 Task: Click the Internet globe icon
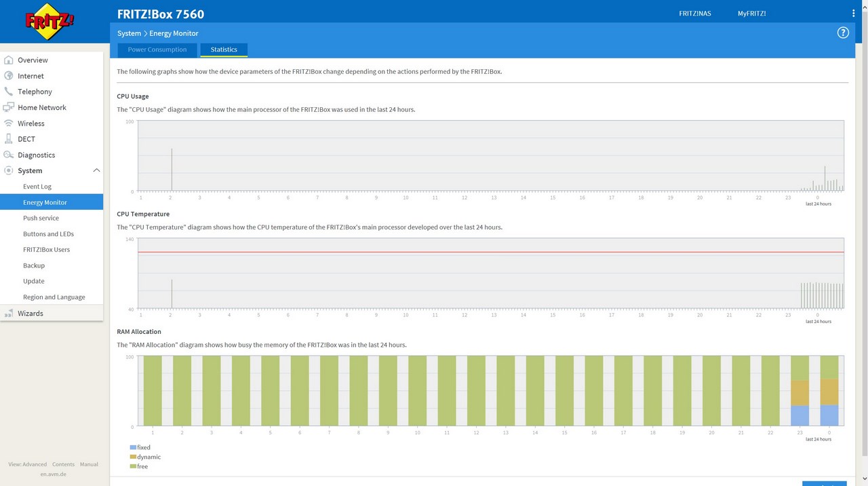[9, 76]
